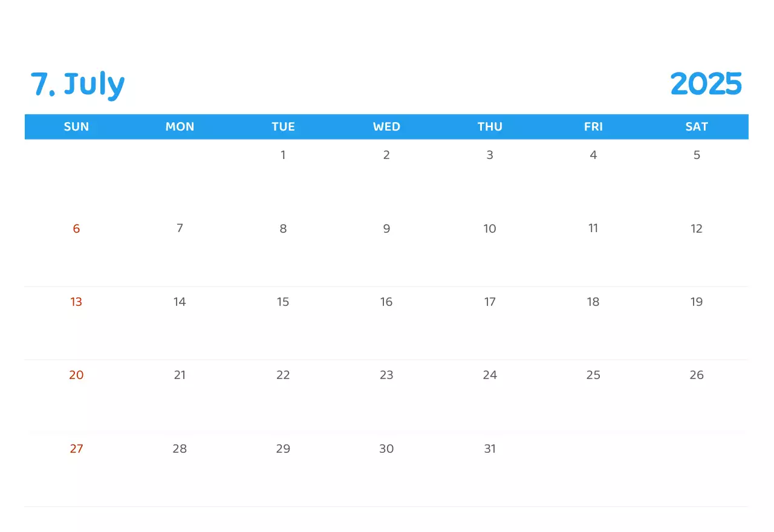Click the 2025 year label

(706, 84)
